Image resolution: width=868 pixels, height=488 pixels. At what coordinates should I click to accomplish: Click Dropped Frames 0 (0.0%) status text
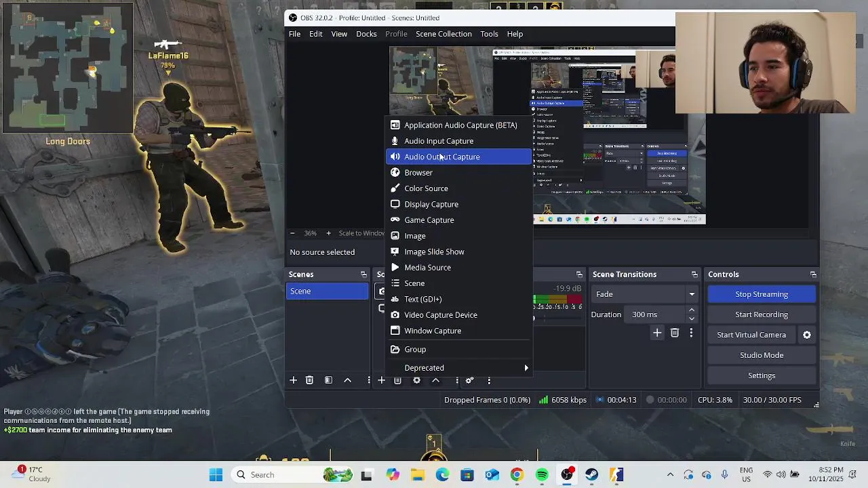487,400
